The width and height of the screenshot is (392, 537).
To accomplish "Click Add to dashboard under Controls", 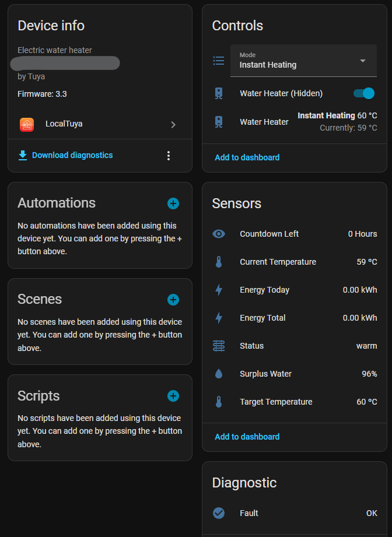I will coord(247,157).
